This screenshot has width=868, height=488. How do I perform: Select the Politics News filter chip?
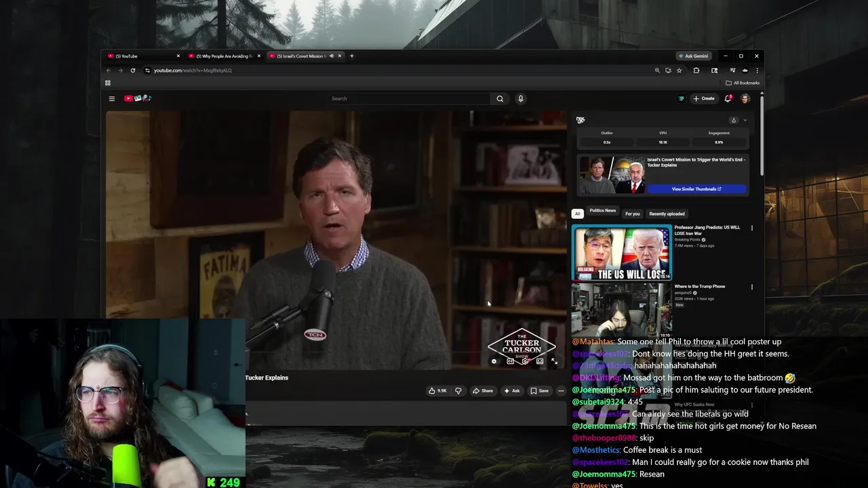(x=602, y=211)
